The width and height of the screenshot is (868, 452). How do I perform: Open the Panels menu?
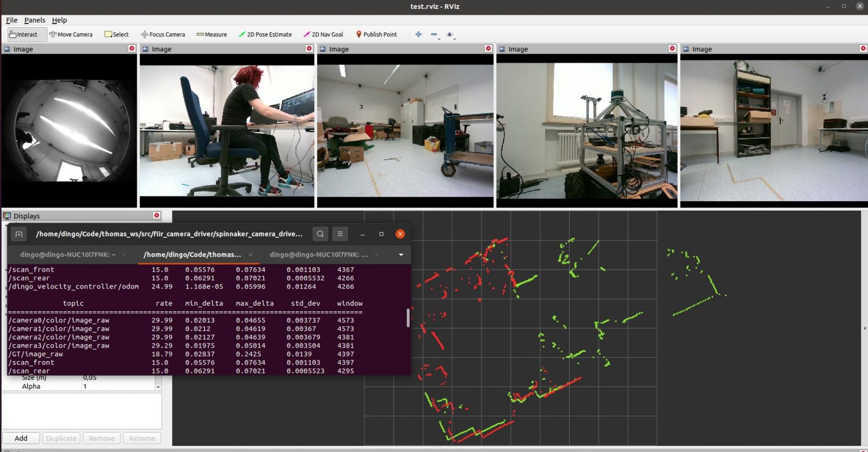tap(34, 20)
